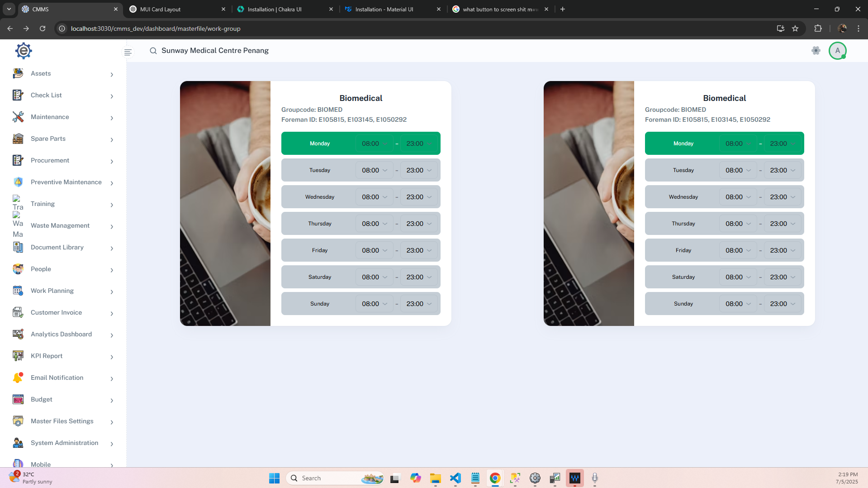Image resolution: width=868 pixels, height=488 pixels.
Task: Click the Analytics Dashboard icon in sidebar
Action: coord(18,334)
